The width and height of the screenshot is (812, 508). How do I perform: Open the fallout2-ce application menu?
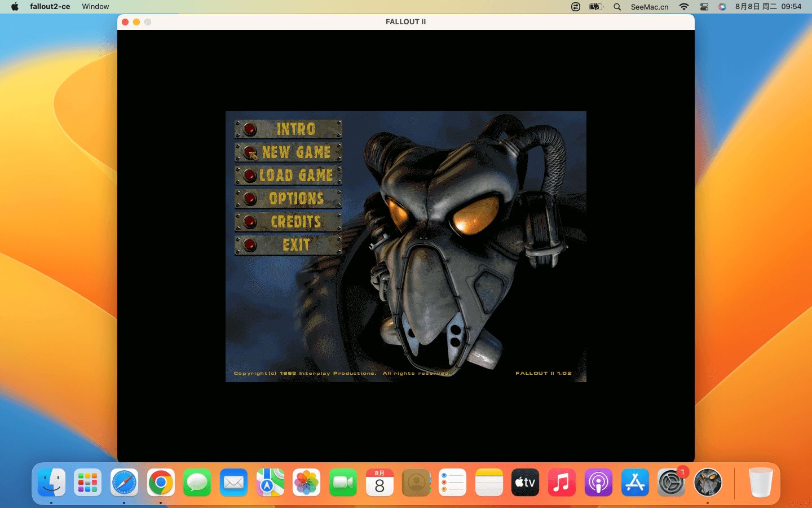tap(50, 7)
